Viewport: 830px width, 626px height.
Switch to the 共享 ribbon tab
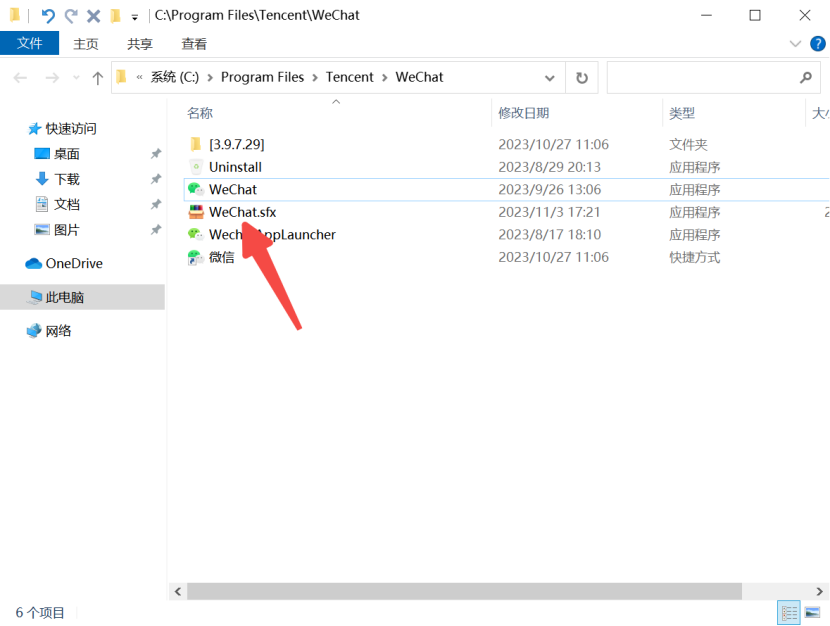pos(140,44)
